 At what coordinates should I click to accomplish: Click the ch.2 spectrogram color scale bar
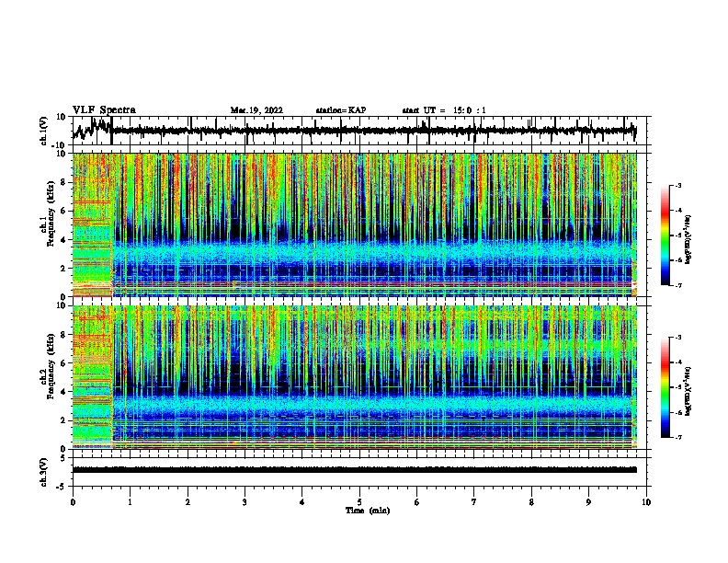(665, 387)
